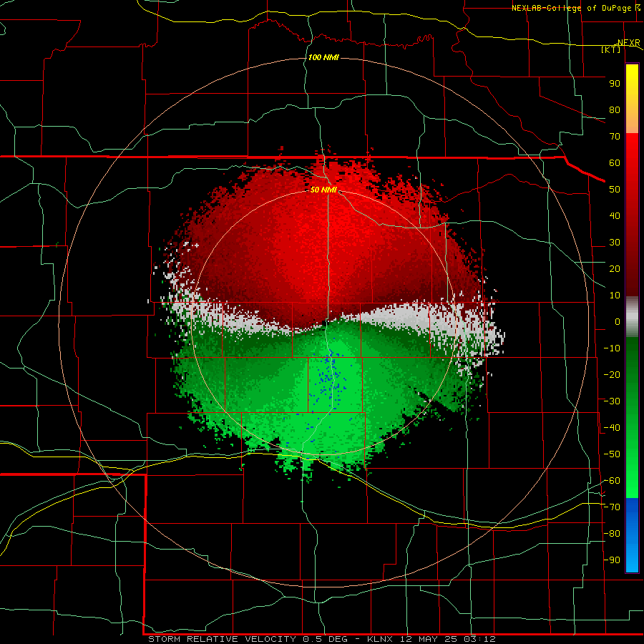Click the 03:12 timestamp
The width and height of the screenshot is (644, 644).
coord(479,639)
